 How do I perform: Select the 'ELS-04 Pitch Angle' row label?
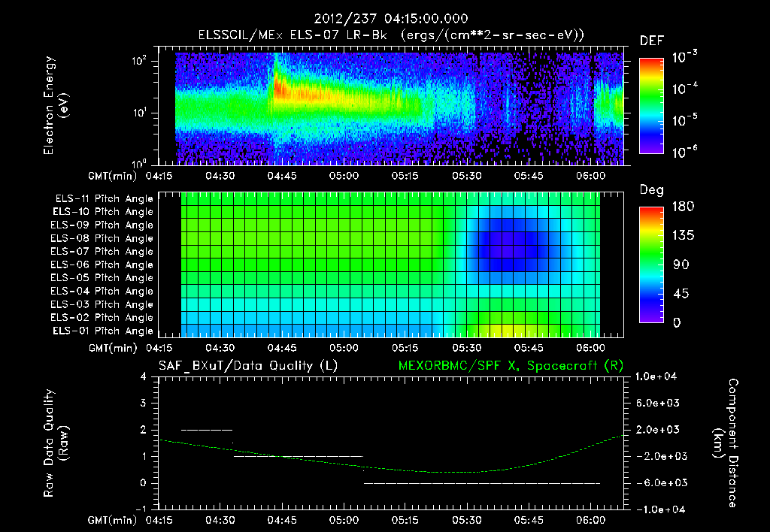pos(102,291)
